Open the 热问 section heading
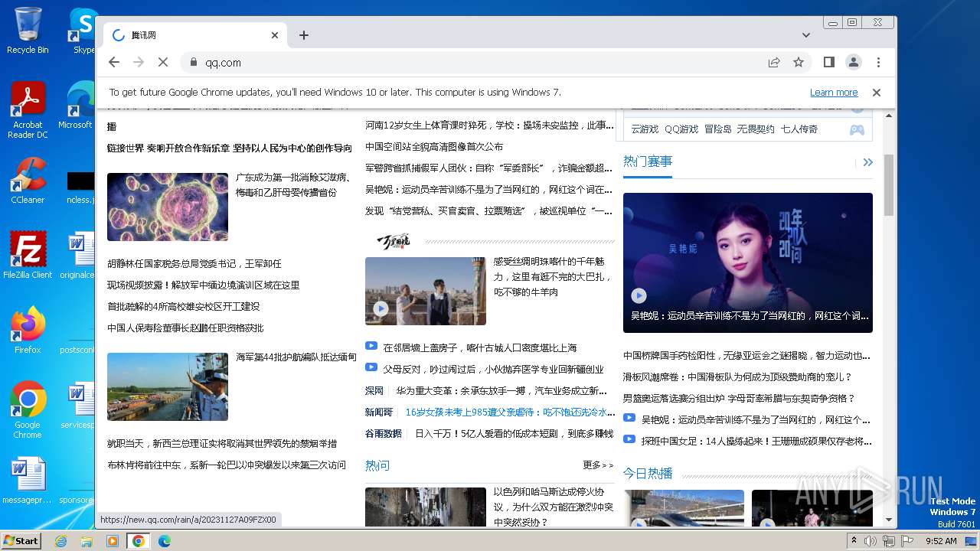This screenshot has height=551, width=980. click(x=377, y=465)
